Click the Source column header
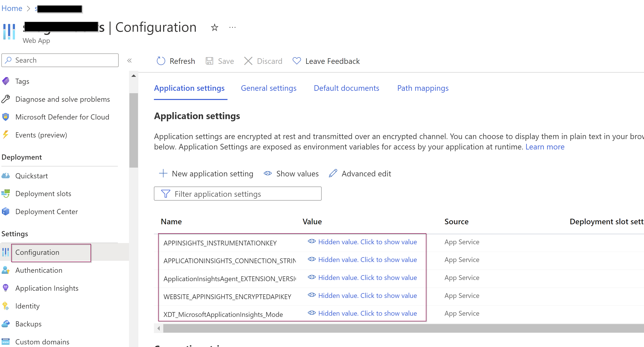 click(x=457, y=222)
